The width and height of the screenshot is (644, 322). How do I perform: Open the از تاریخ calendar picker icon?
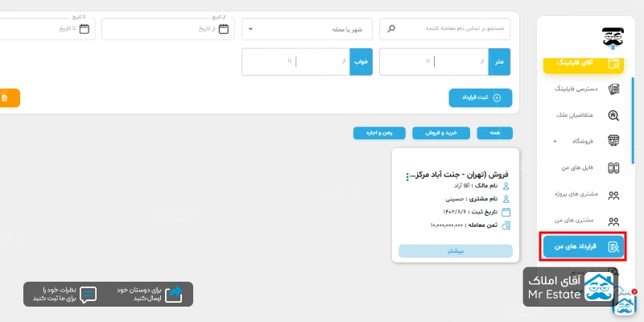pyautogui.click(x=224, y=29)
